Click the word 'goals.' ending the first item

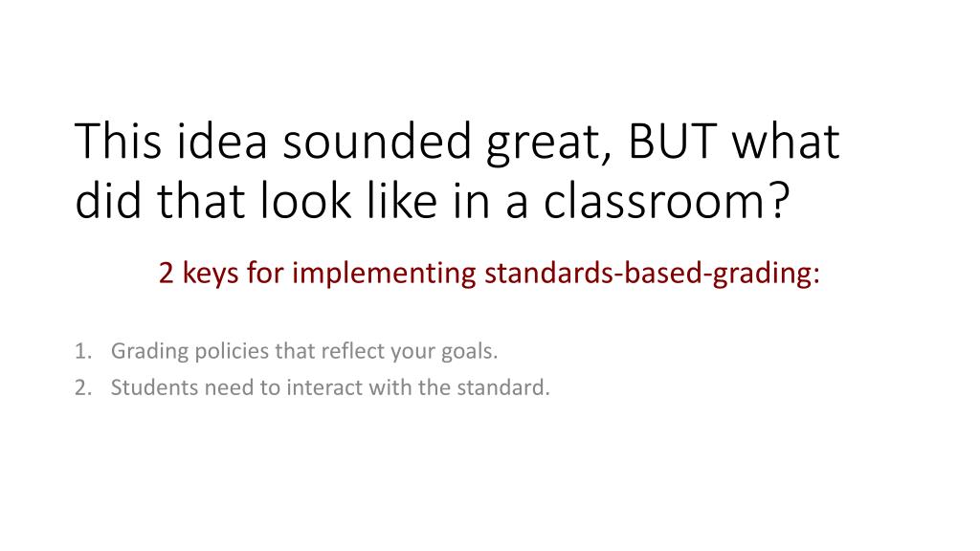pyautogui.click(x=469, y=352)
